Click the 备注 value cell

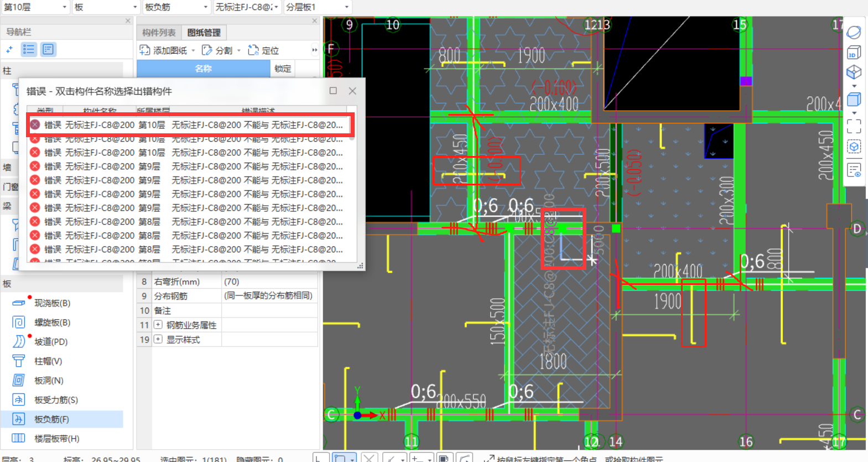point(269,310)
